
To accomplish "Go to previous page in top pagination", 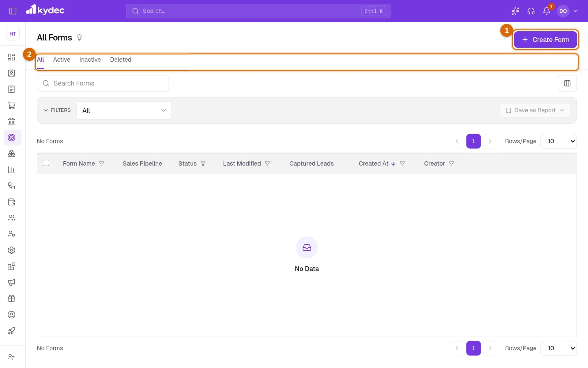I will (x=457, y=141).
